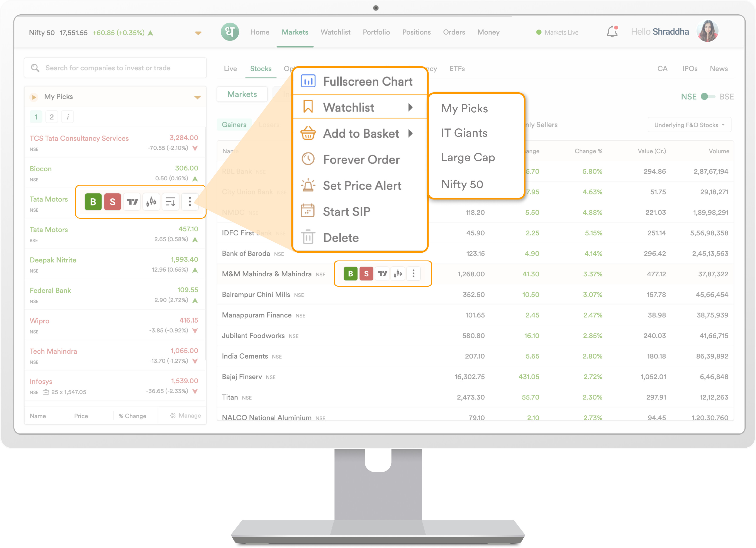This screenshot has height=548, width=756.
Task: Click the company search input field
Action: pyautogui.click(x=115, y=68)
